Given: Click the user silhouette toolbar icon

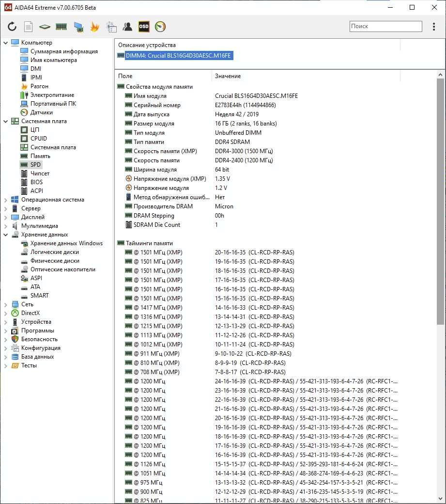Looking at the screenshot, I should (x=127, y=26).
